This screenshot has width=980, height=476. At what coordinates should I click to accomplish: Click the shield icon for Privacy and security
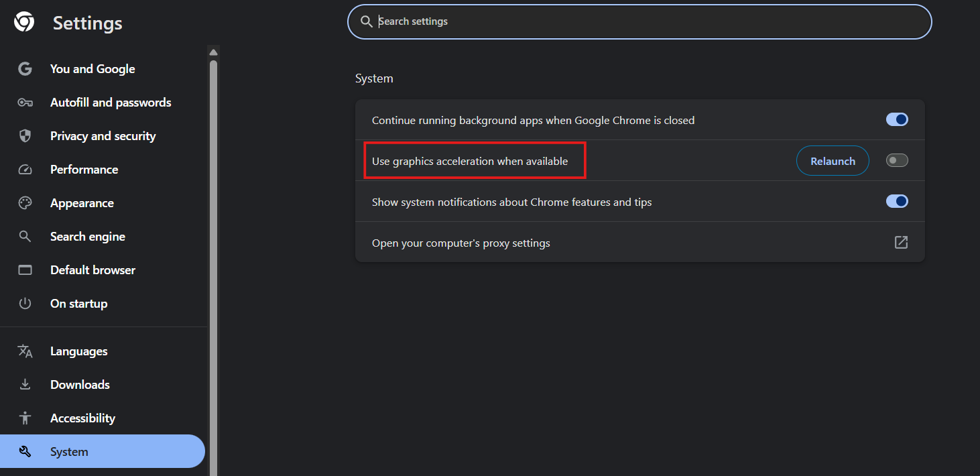pos(25,136)
